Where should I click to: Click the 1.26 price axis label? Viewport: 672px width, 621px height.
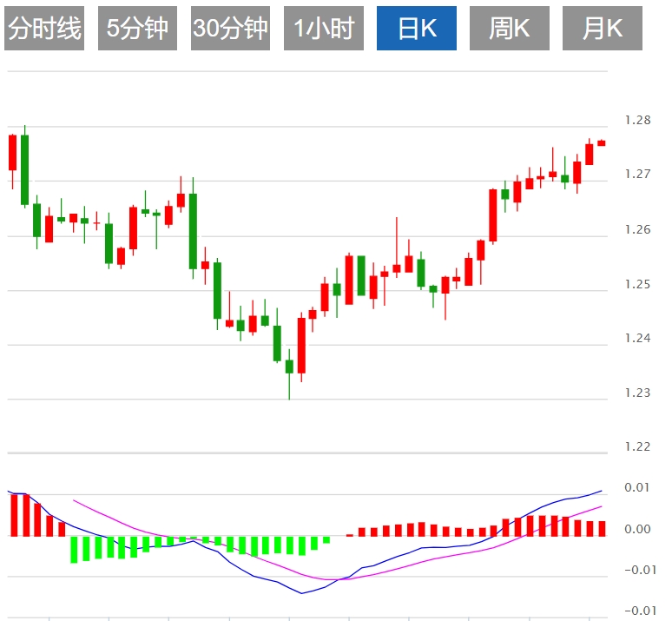pyautogui.click(x=638, y=230)
